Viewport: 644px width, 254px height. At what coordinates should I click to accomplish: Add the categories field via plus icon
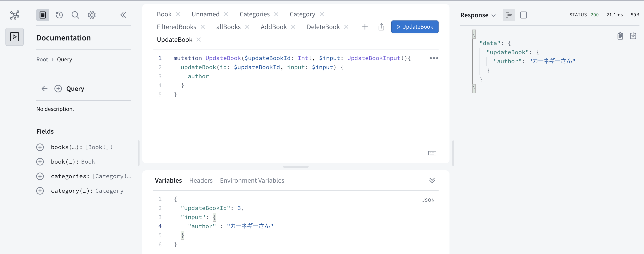pyautogui.click(x=40, y=176)
